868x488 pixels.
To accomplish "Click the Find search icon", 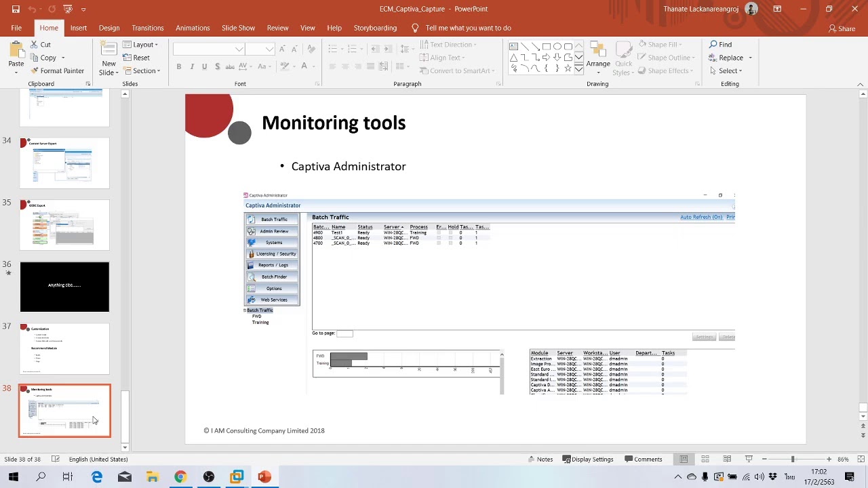I will (713, 45).
